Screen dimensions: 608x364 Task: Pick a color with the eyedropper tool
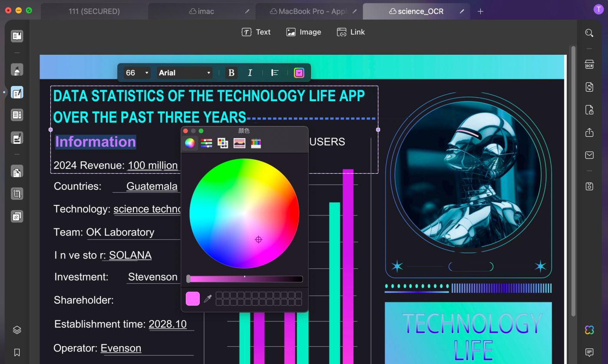coord(208,299)
